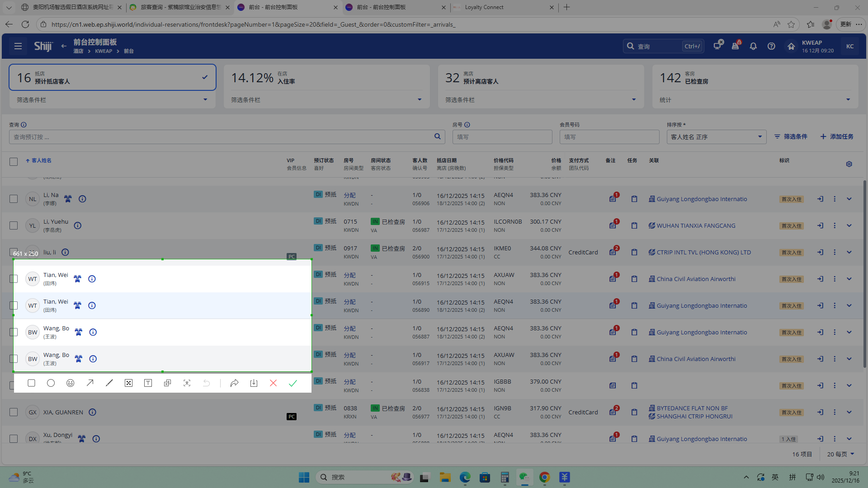Open the 20-per-page size dropdown
Image resolution: width=868 pixels, height=488 pixels.
[840, 454]
